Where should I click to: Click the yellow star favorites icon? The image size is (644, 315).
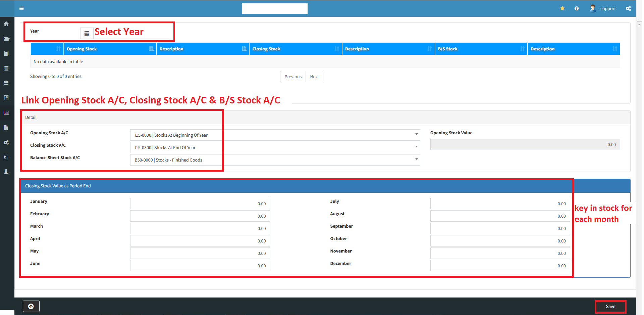[562, 8]
